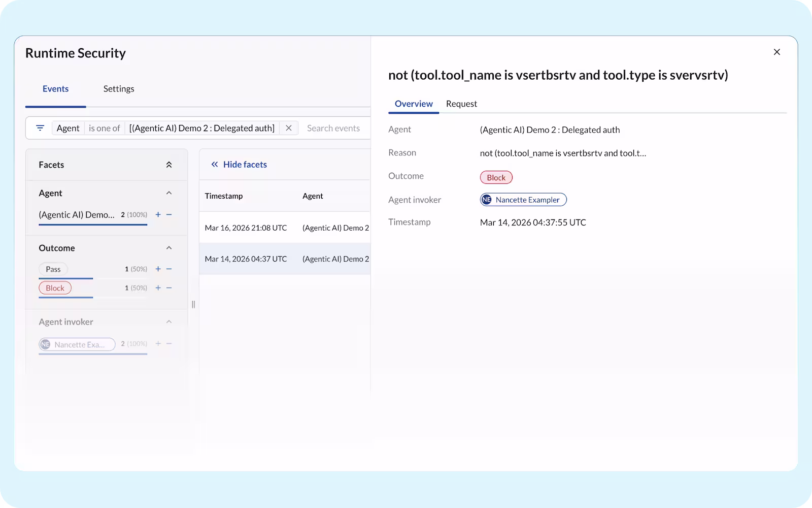
Task: Click the plus icon beside Agentic AI Demo agent
Action: coord(158,214)
